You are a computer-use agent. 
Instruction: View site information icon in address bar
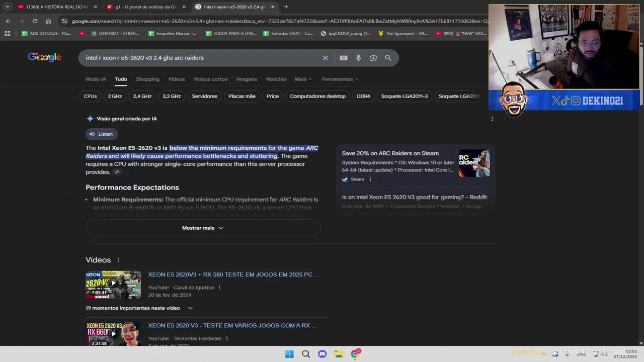[x=64, y=21]
